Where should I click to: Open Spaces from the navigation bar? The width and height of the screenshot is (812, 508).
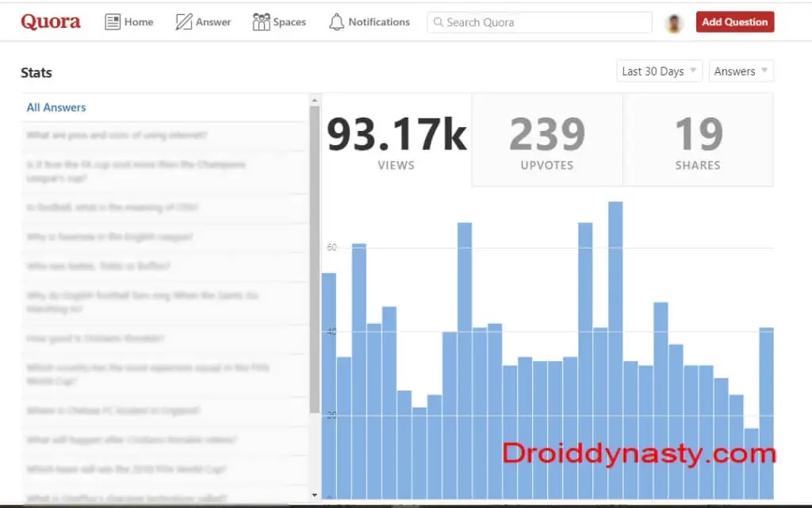coord(279,21)
